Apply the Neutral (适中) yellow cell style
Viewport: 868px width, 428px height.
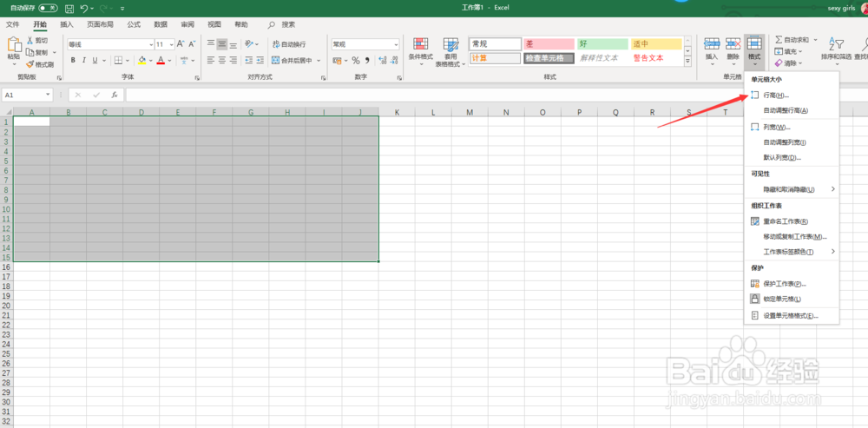click(x=656, y=44)
